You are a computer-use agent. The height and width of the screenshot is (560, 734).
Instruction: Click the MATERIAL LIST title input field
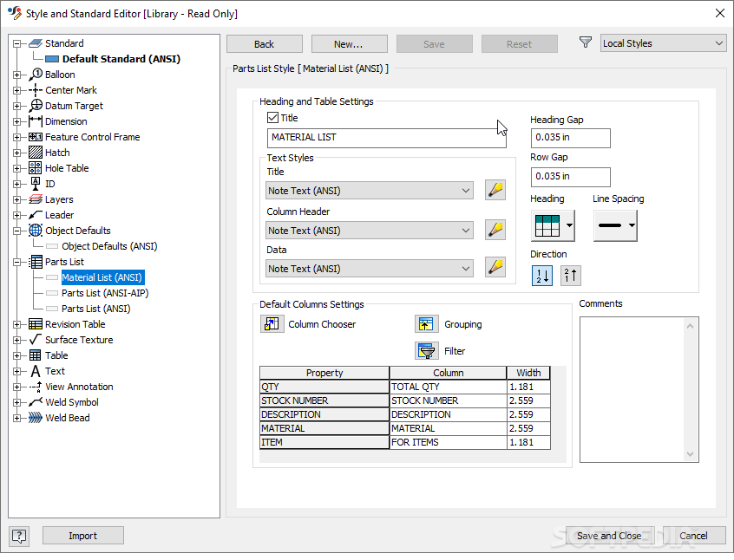[x=387, y=138]
